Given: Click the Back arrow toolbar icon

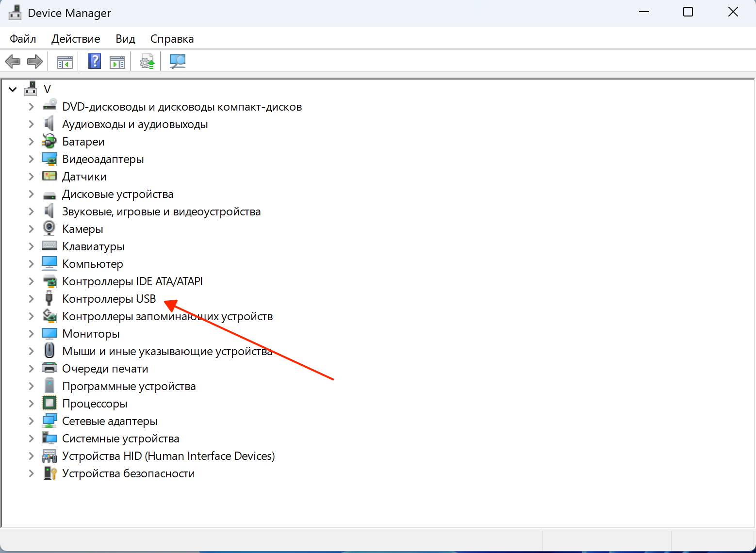Looking at the screenshot, I should pyautogui.click(x=13, y=62).
